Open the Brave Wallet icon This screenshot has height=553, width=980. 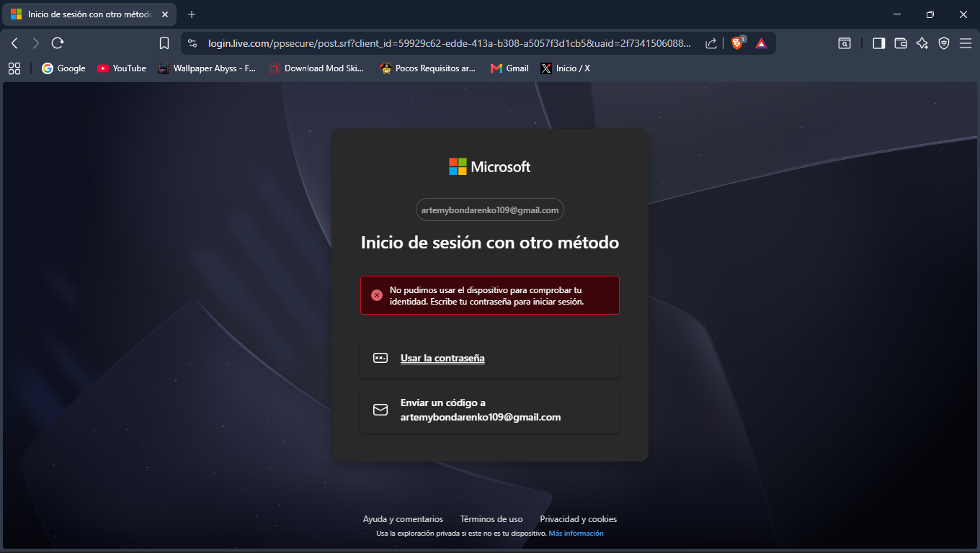point(900,43)
